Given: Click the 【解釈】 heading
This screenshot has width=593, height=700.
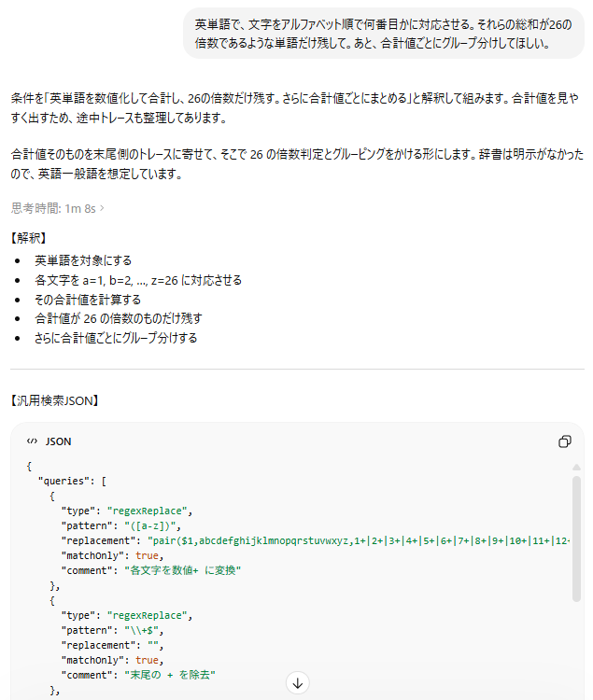Looking at the screenshot, I should [29, 238].
